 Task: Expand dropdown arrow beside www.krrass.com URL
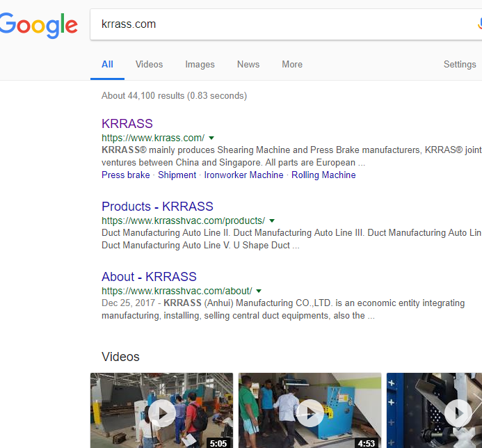211,138
